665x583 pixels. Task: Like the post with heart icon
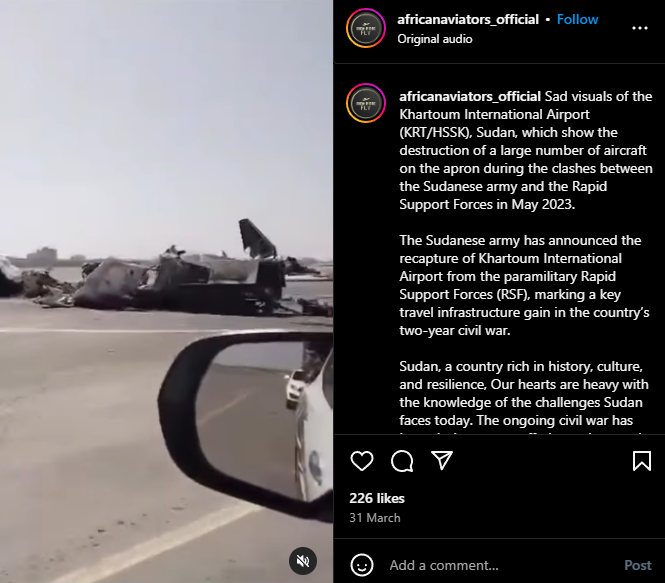362,461
